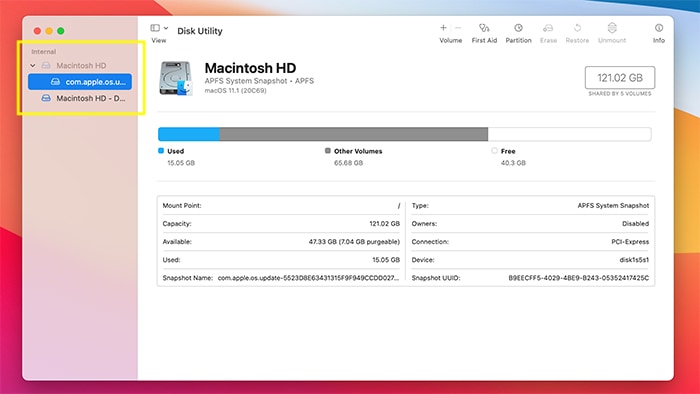Zoom the window with green button

[x=61, y=31]
